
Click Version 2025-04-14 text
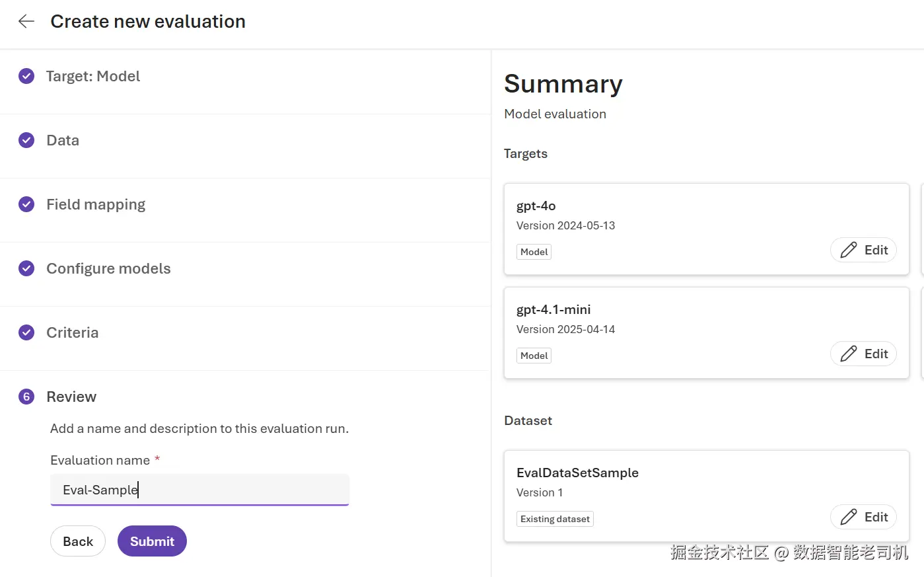click(565, 329)
